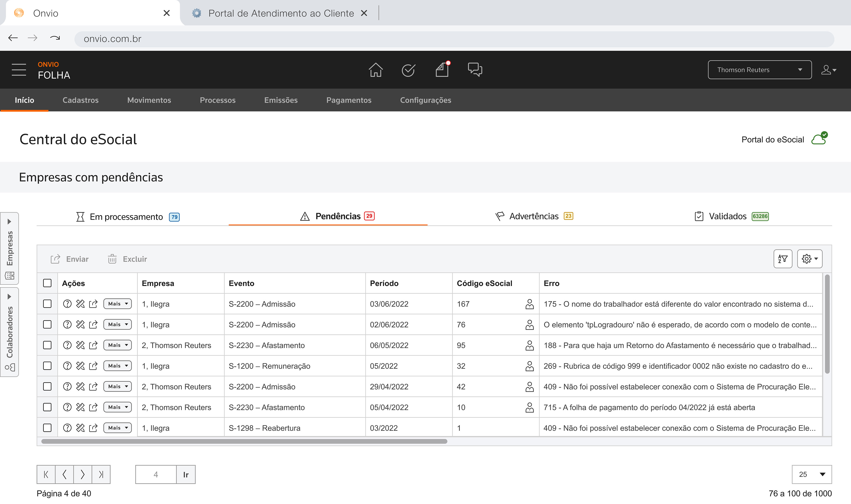851x504 pixels.
Task: Open the hamburger menu in Onvio header
Action: (x=19, y=70)
